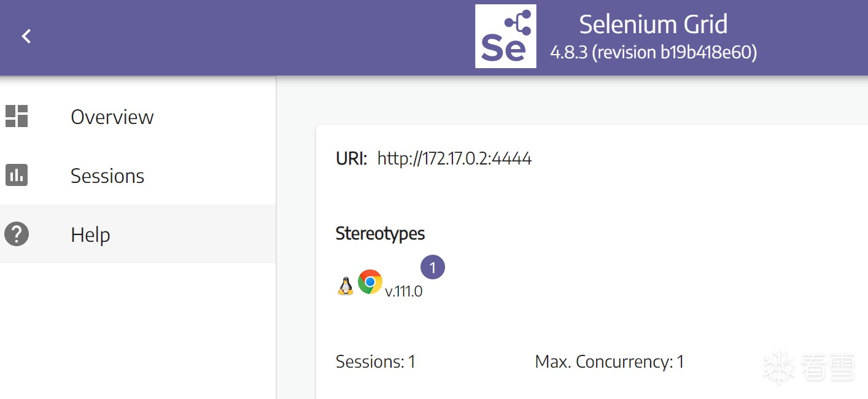Click the Max. Concurrency: 1 text
868x399 pixels.
click(609, 362)
